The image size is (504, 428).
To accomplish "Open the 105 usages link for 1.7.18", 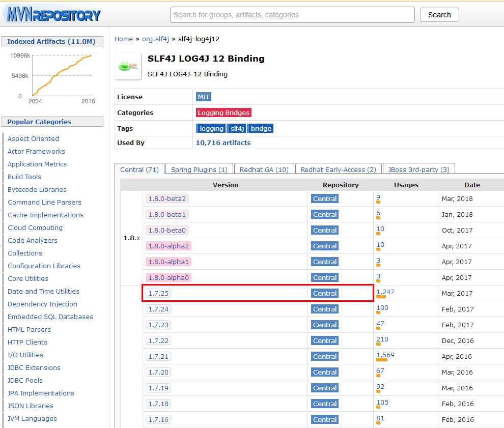I will (x=382, y=402).
